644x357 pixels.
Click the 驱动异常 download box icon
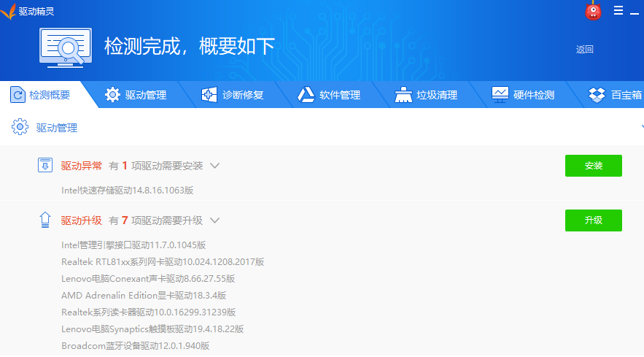click(45, 165)
